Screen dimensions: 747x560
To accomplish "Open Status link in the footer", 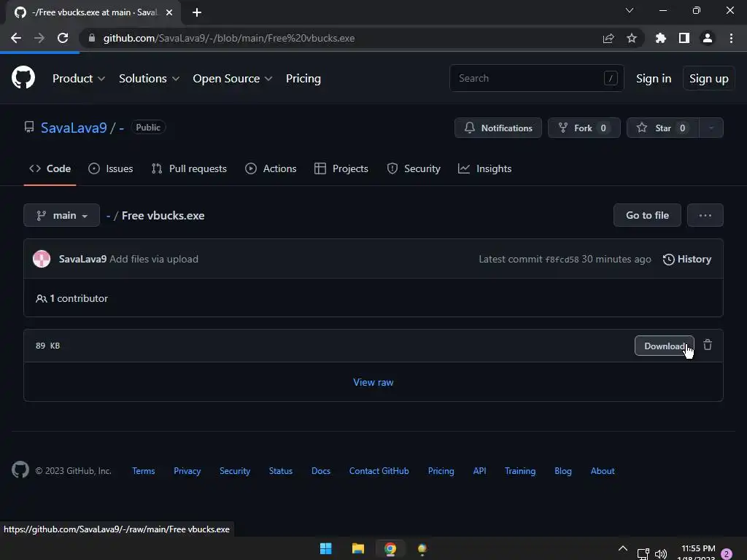I will 281,470.
